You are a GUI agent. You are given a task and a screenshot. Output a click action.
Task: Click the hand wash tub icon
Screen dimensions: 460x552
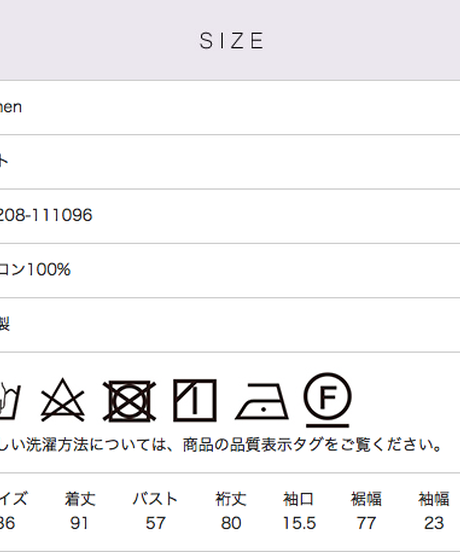pos(10,401)
